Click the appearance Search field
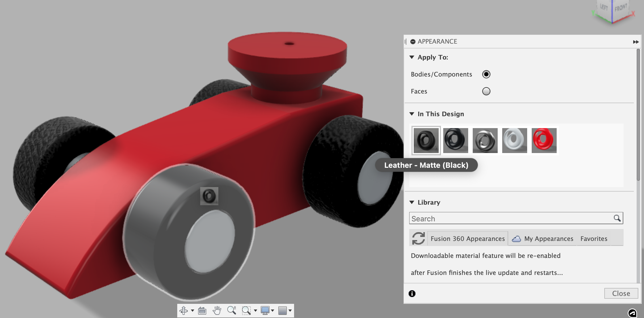 [510, 219]
